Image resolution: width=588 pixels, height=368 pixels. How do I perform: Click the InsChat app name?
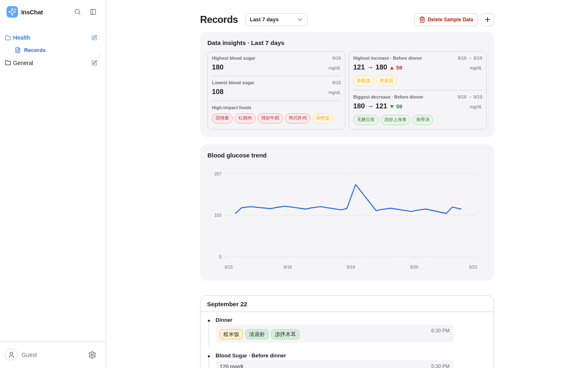pyautogui.click(x=32, y=12)
